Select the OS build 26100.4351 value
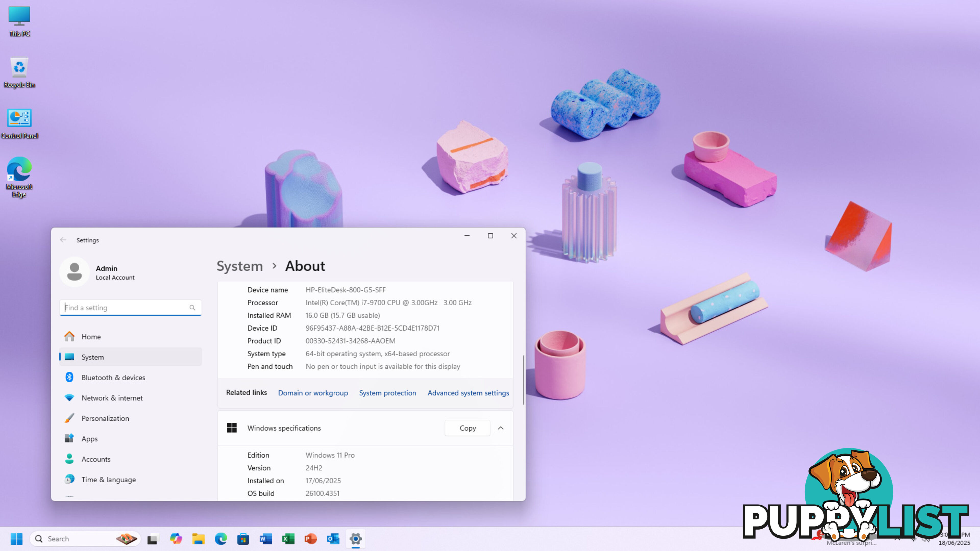This screenshot has width=980, height=551. point(323,493)
